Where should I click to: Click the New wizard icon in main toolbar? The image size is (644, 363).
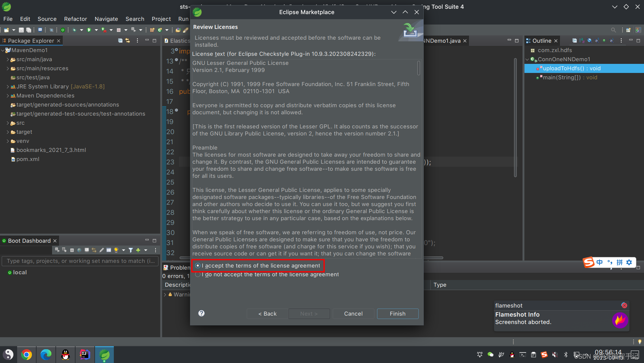6,30
